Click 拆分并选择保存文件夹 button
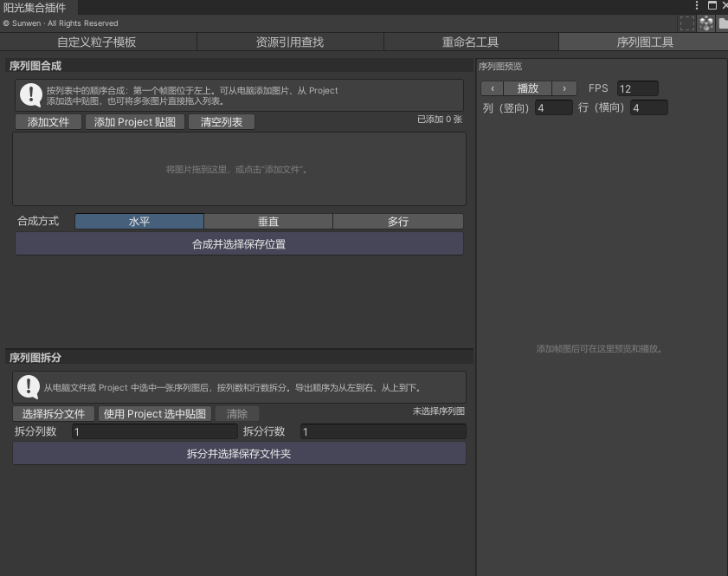This screenshot has width=728, height=576. click(x=239, y=453)
